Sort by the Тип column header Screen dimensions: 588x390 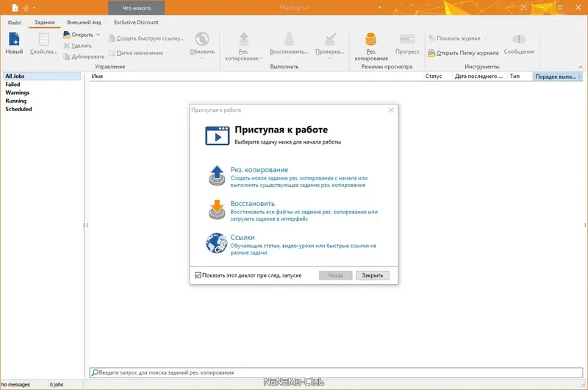click(520, 77)
